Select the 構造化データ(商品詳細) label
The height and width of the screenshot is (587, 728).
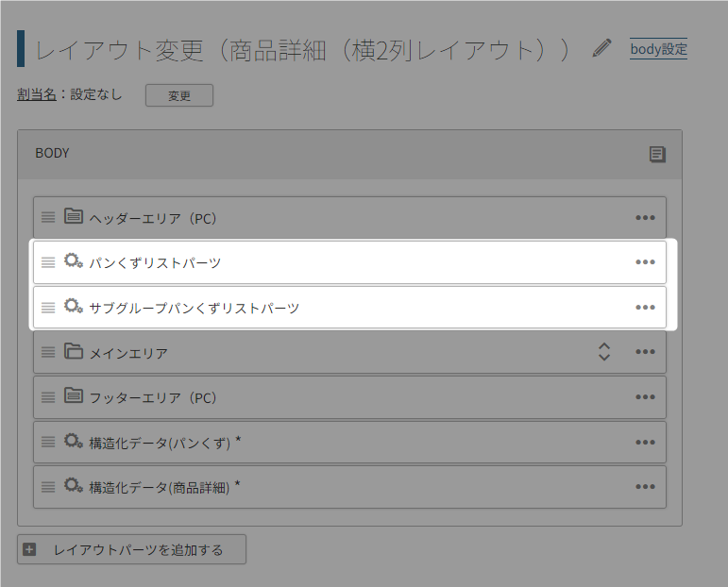click(164, 488)
